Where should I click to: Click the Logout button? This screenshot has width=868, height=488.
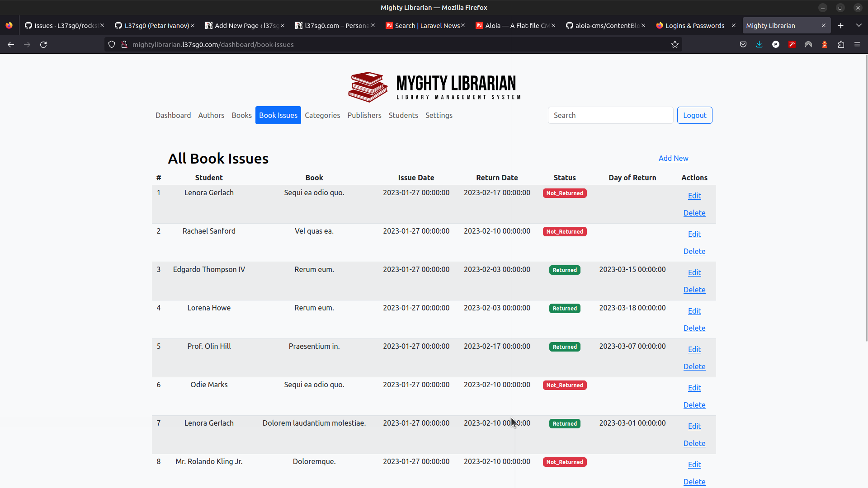point(694,115)
